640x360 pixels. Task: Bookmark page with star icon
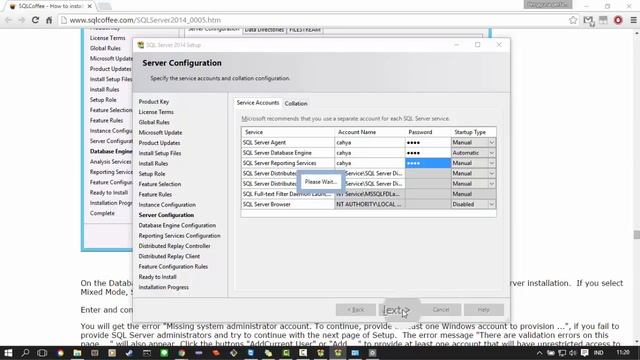click(x=573, y=20)
